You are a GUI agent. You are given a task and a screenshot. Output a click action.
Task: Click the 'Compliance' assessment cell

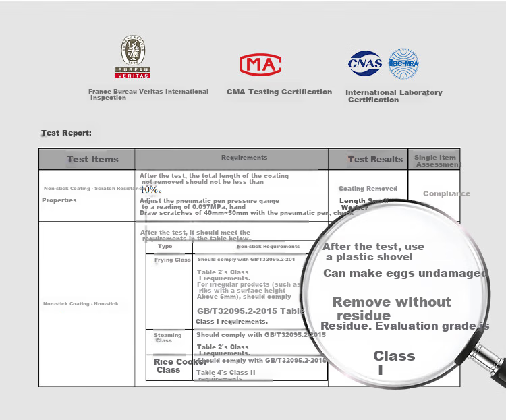pyautogui.click(x=447, y=193)
